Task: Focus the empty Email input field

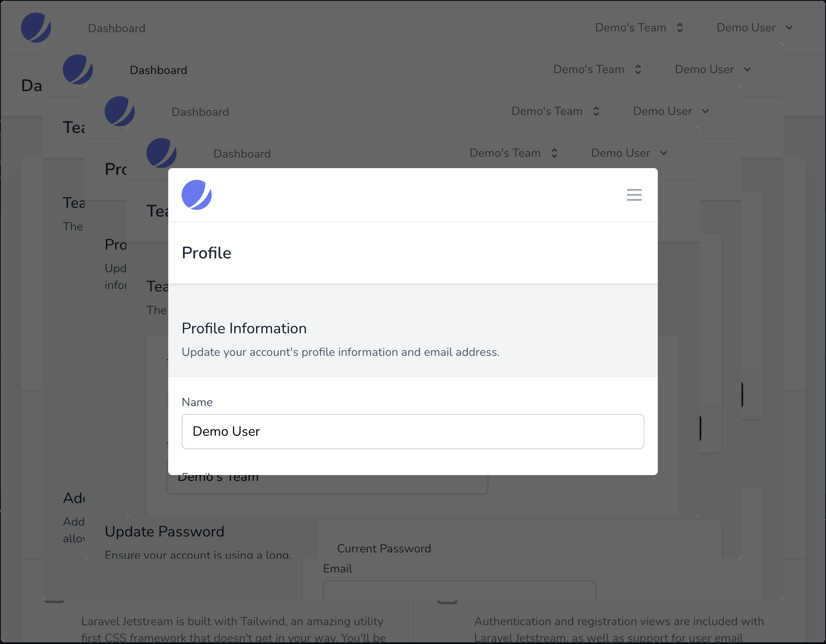Action: (459, 590)
